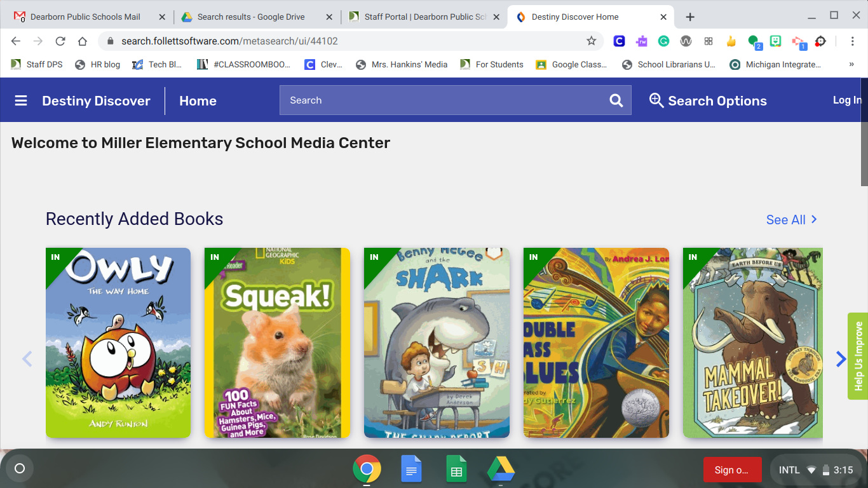The image size is (868, 488).
Task: Open the Owly The Way Home book cover
Action: pos(118,342)
